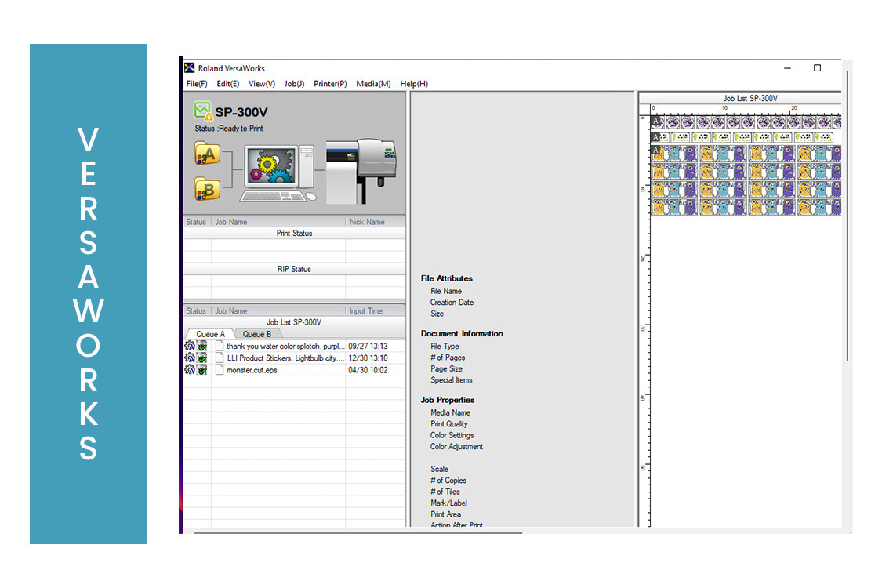The image size is (882, 588).
Task: Click the purple splotch sticker row in layout preview
Action: (746, 122)
